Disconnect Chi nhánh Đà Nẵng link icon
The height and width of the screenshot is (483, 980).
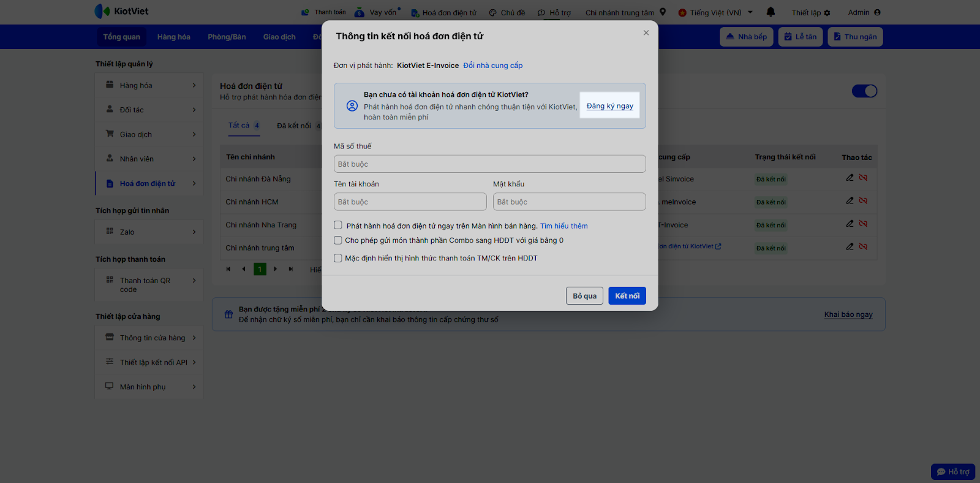(863, 178)
